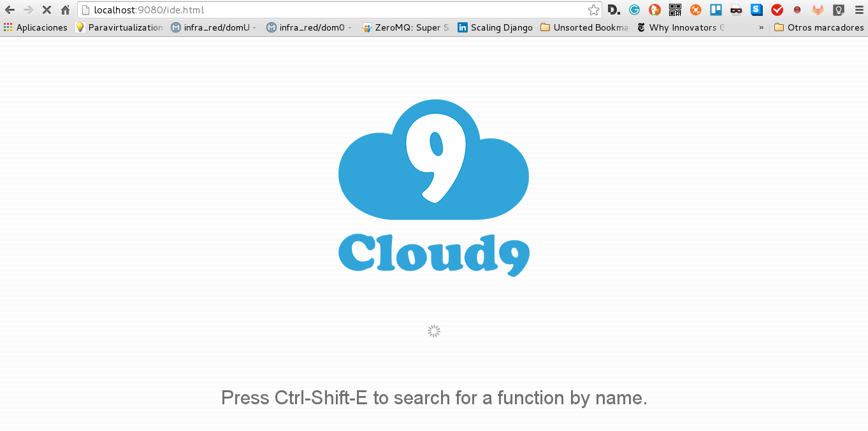Click the lightbulb extension icon
Image resolution: width=868 pixels, height=431 pixels.
(839, 10)
